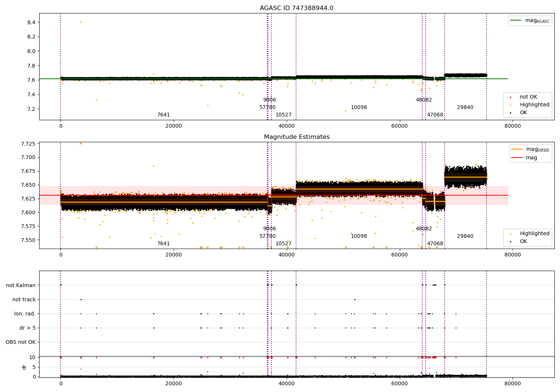Click the 8.4 y-axis tick label
This screenshot has height=392, width=560.
pyautogui.click(x=31, y=22)
